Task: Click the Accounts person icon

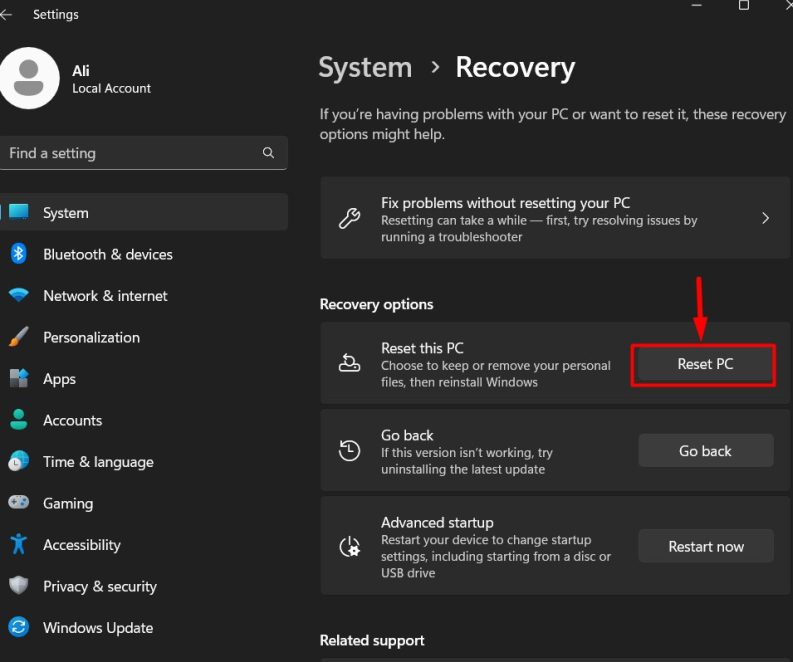Action: (18, 420)
